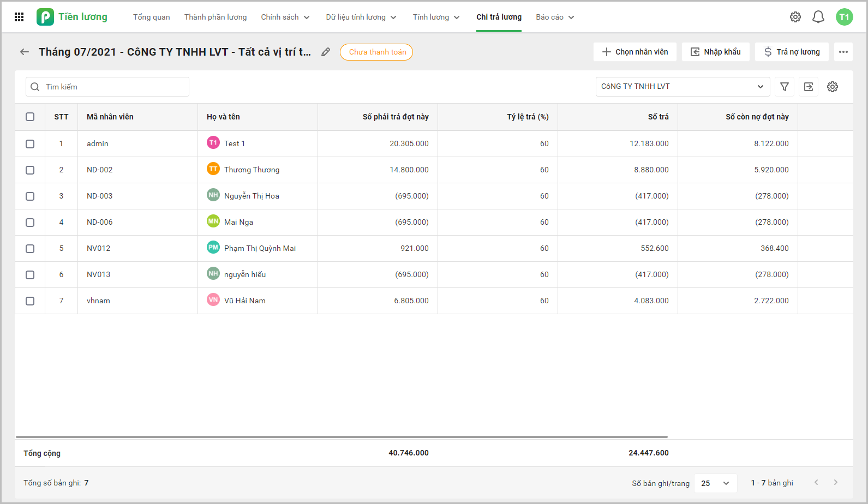Click the Chọn nhân viên button
This screenshot has height=504, width=868.
[635, 52]
